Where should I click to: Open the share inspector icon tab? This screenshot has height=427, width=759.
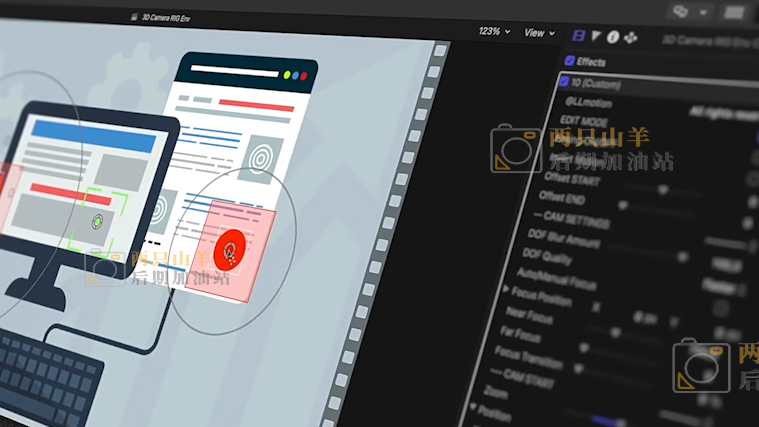point(630,38)
